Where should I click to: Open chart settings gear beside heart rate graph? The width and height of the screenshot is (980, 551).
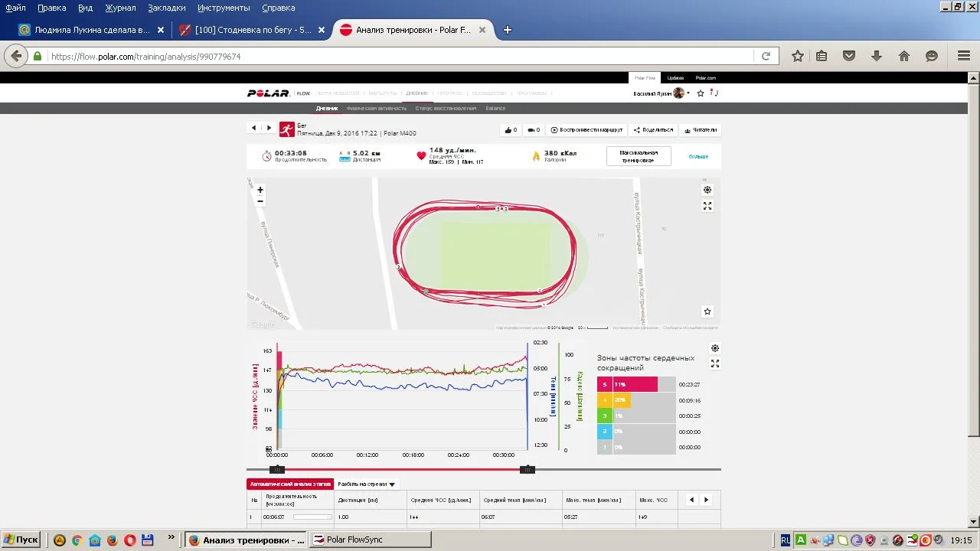pos(715,348)
